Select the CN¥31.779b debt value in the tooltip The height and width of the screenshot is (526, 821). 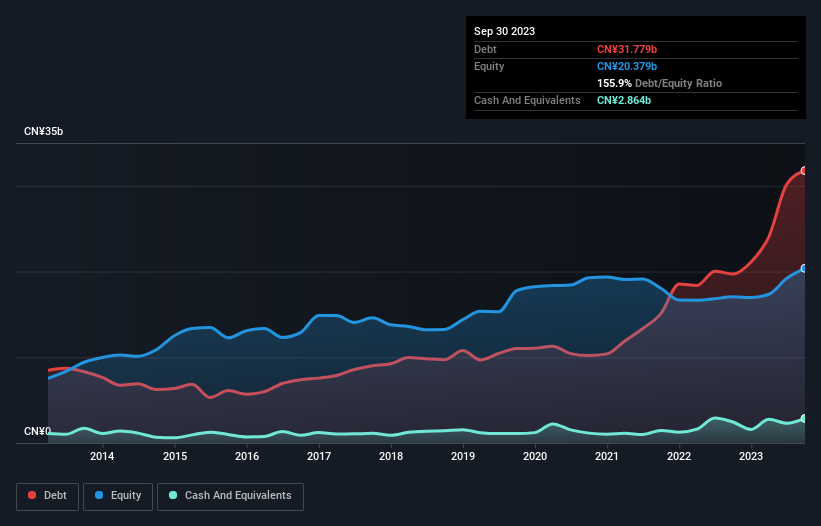point(628,49)
